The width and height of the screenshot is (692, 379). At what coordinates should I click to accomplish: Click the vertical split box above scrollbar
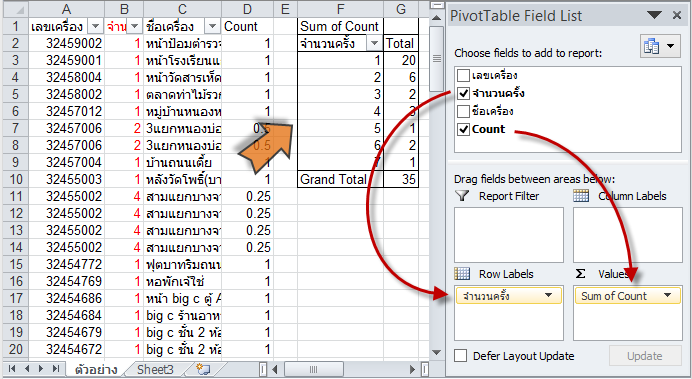(436, 5)
